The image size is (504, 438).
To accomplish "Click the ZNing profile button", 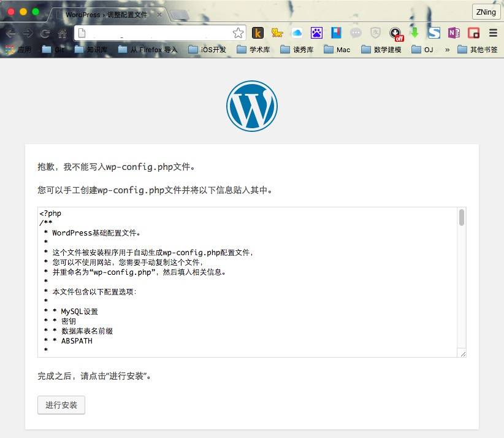I will pos(486,12).
